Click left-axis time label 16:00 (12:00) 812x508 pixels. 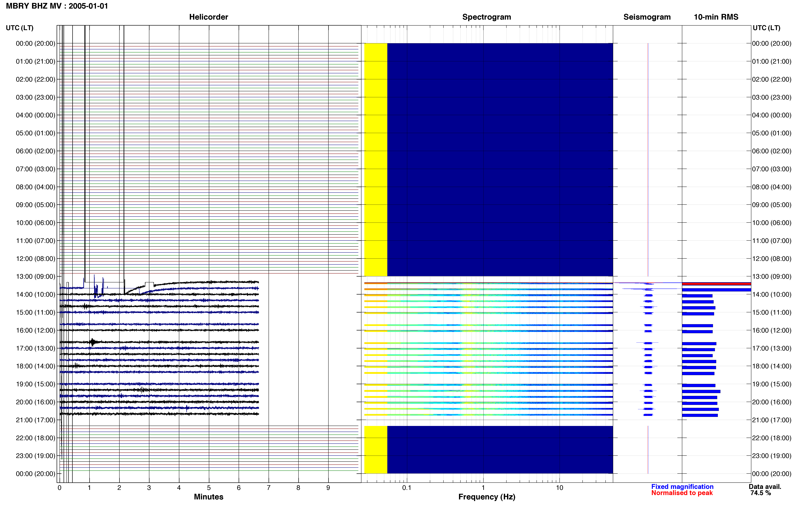click(36, 330)
